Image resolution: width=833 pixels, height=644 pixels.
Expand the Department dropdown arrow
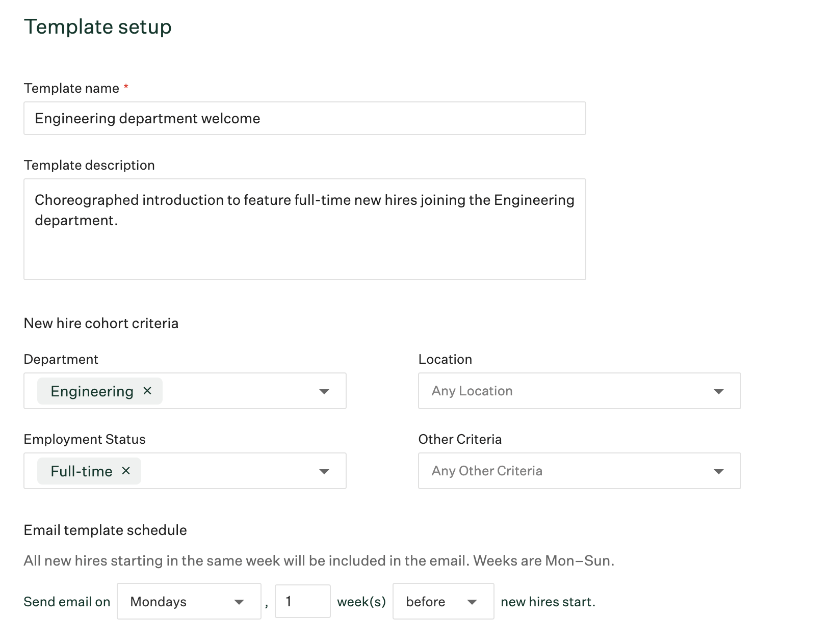[324, 391]
